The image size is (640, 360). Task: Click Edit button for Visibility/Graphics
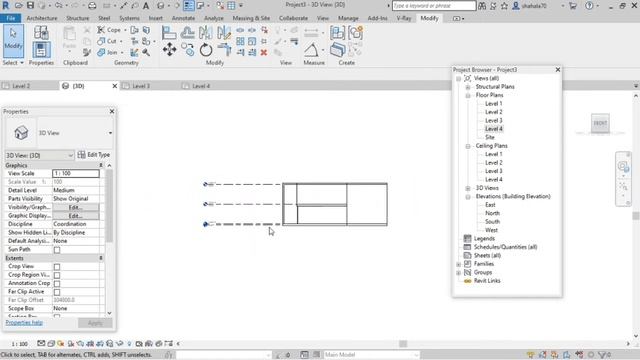click(x=76, y=207)
